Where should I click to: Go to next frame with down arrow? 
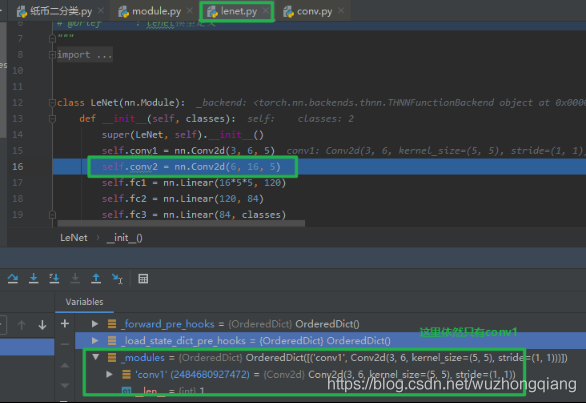click(x=42, y=325)
